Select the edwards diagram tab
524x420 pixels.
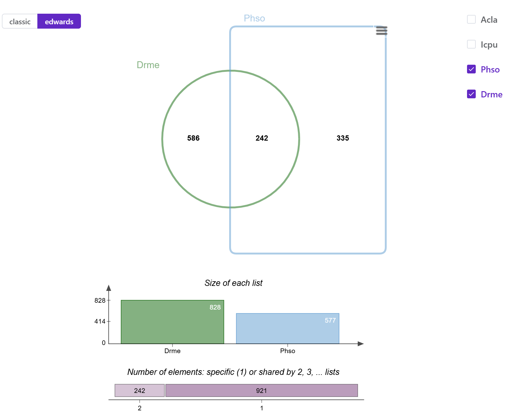59,21
